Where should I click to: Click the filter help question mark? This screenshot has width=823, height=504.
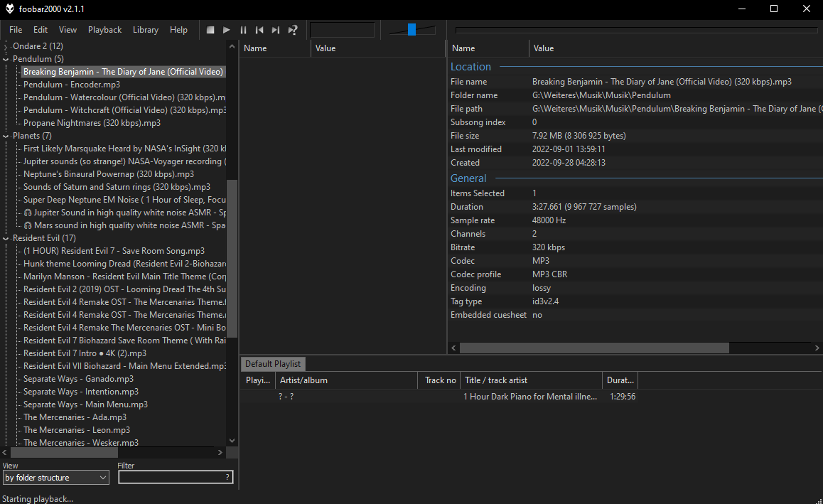pos(227,477)
